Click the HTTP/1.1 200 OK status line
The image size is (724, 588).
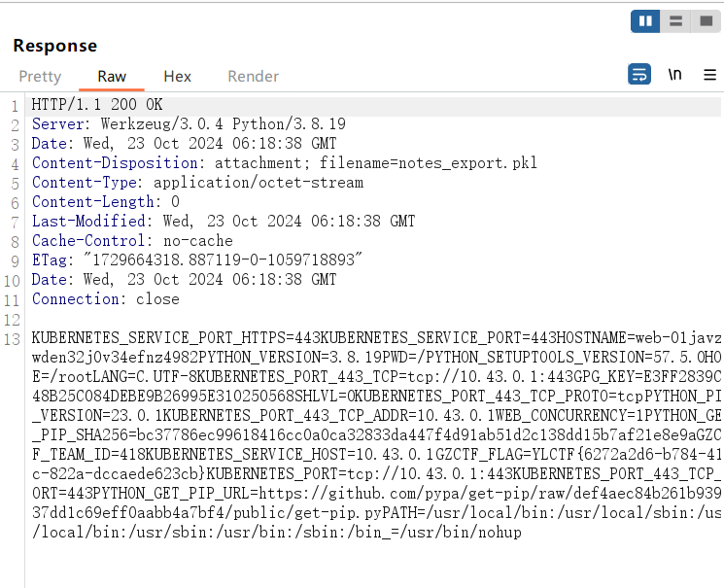[97, 105]
